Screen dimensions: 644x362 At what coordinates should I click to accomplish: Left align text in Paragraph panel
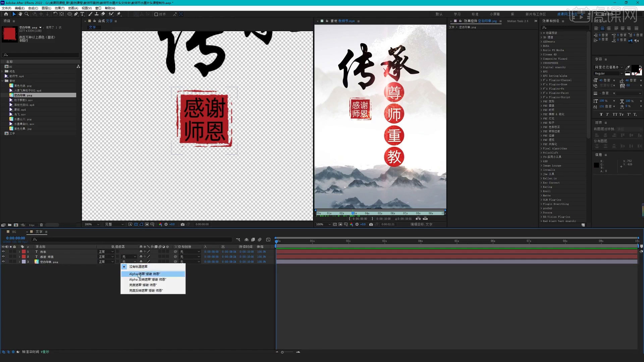[x=596, y=28]
